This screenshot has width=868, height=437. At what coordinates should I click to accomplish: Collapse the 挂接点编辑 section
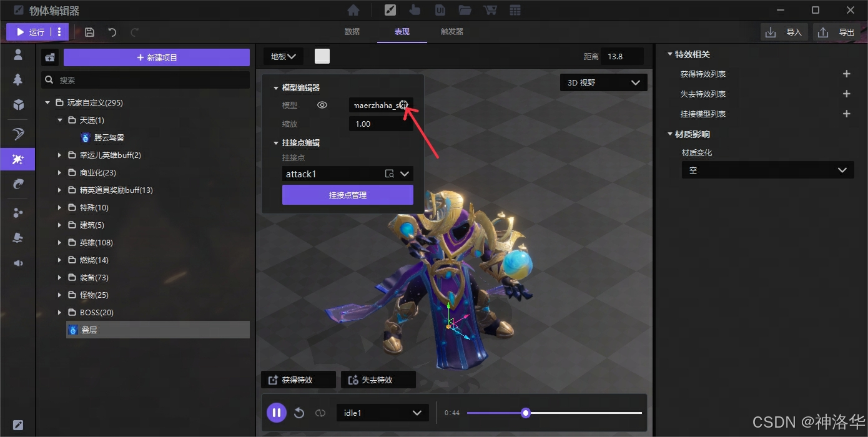276,143
